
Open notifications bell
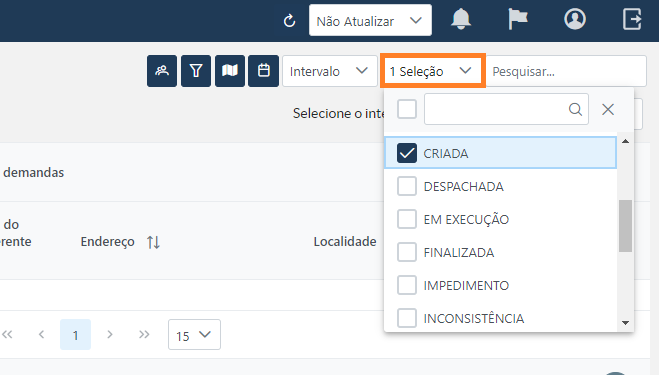[461, 19]
